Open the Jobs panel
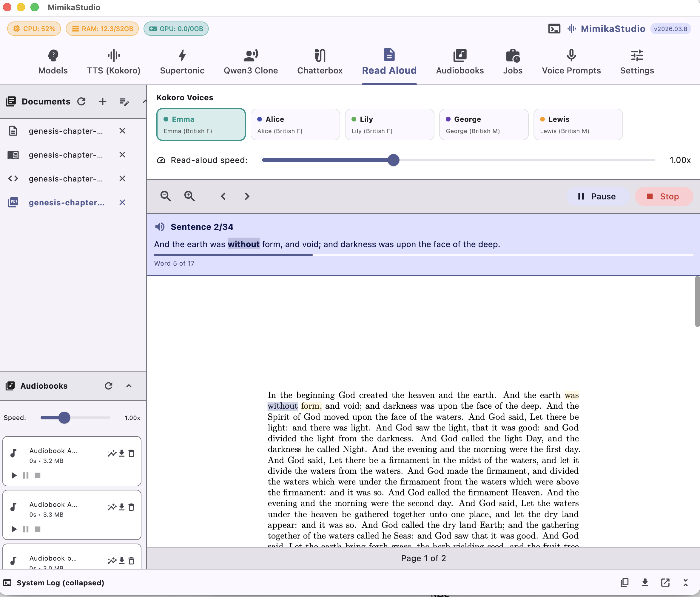The width and height of the screenshot is (700, 597). click(x=513, y=62)
